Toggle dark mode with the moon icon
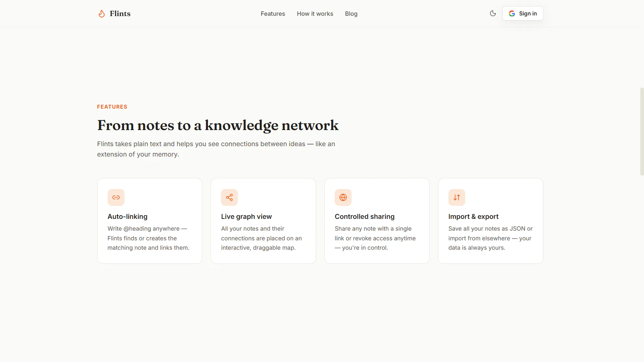Screen dimensions: 644x362 point(493,13)
